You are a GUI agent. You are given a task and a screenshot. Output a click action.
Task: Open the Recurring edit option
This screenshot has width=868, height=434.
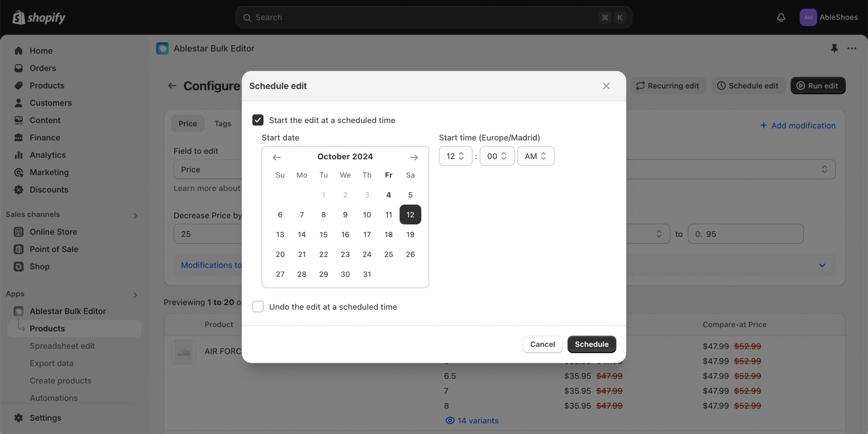coord(668,85)
